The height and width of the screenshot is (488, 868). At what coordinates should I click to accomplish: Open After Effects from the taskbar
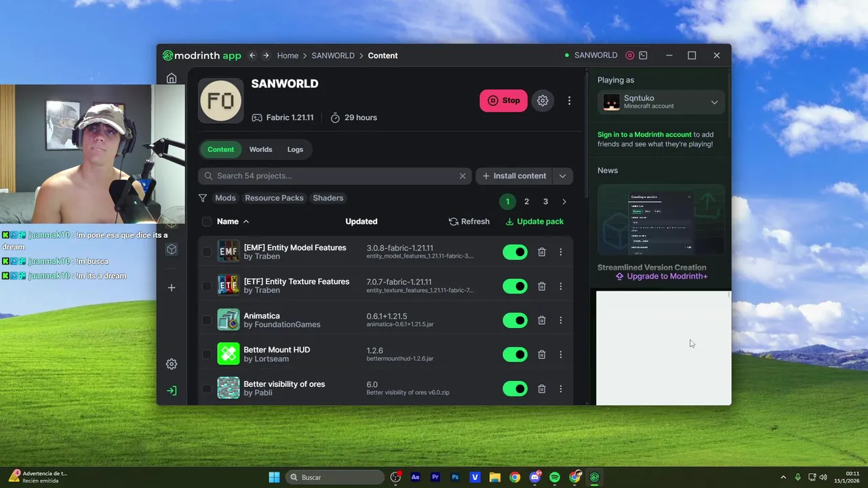pos(415,477)
